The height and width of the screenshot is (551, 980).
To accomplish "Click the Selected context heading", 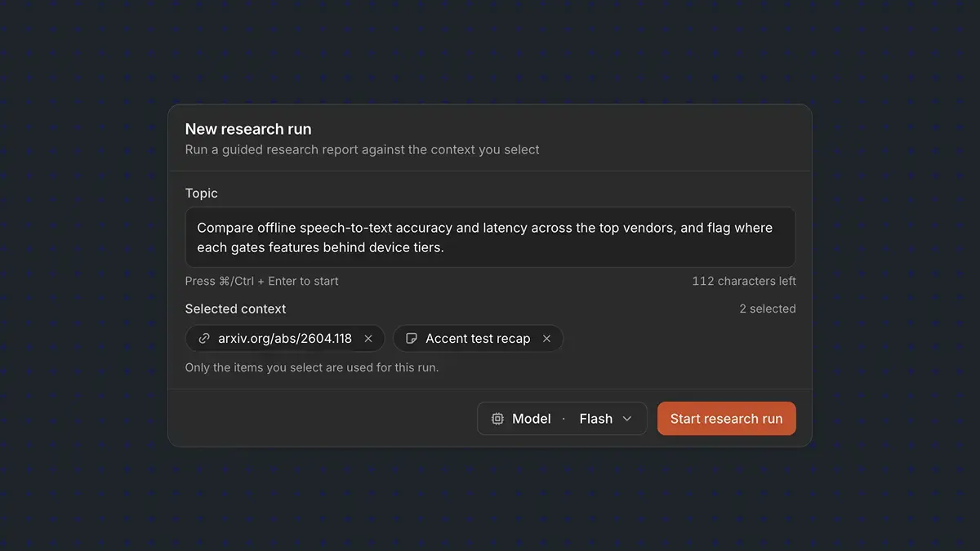I will 235,309.
